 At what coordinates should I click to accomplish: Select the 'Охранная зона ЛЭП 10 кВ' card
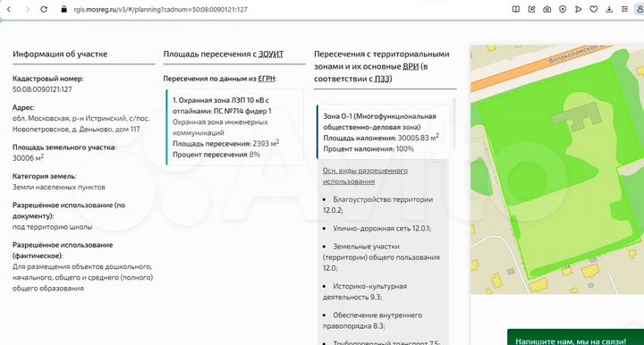pyautogui.click(x=234, y=127)
